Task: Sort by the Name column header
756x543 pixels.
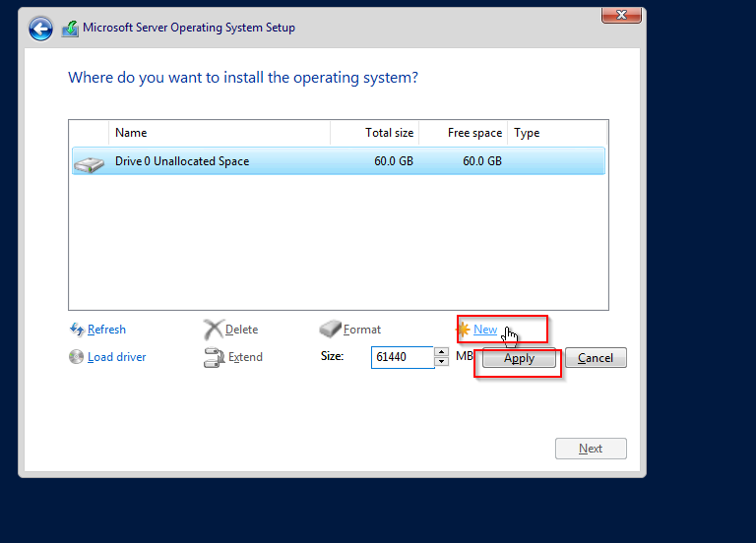Action: 220,133
